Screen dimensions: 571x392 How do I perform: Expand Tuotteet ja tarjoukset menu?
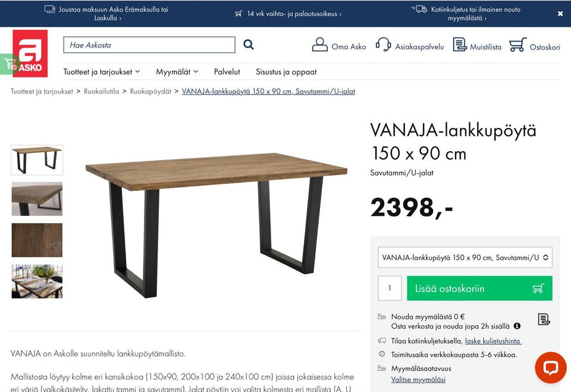coord(101,72)
